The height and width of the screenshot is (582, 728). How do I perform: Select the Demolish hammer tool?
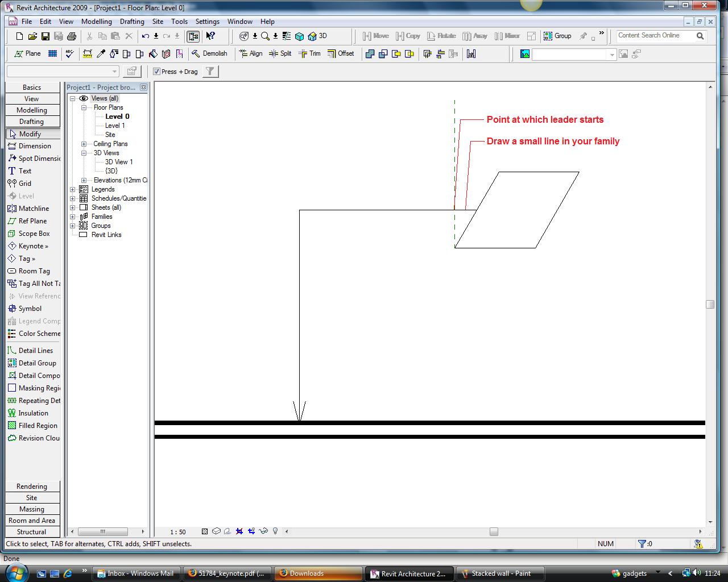pos(209,53)
